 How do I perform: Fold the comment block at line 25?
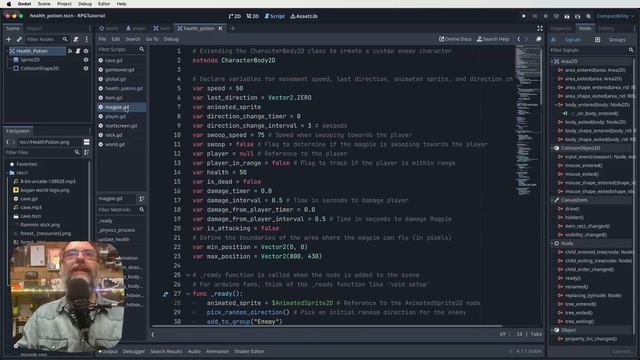(188, 275)
